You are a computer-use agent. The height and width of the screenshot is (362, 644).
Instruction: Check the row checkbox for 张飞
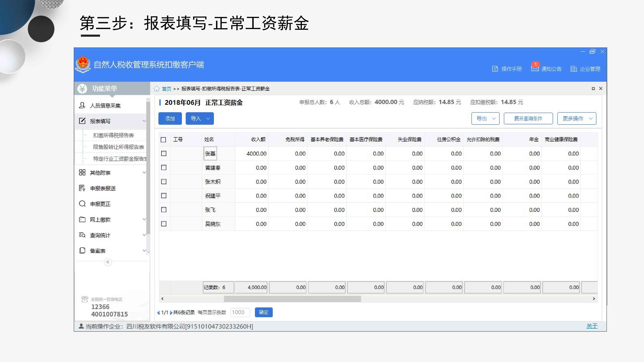point(164,210)
